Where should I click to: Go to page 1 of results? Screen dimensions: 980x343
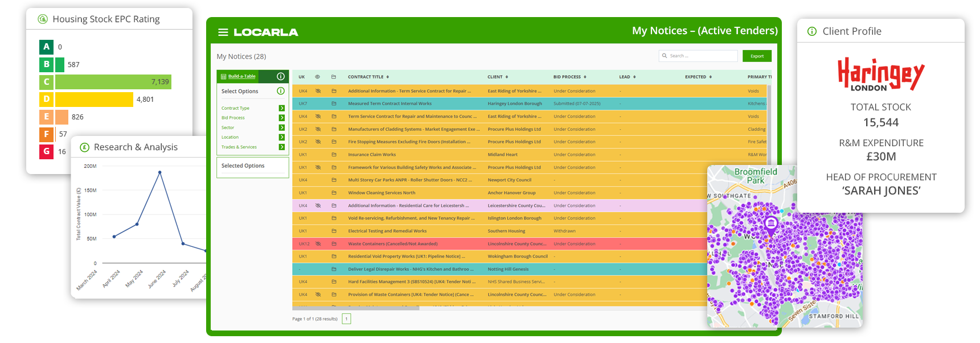point(346,319)
